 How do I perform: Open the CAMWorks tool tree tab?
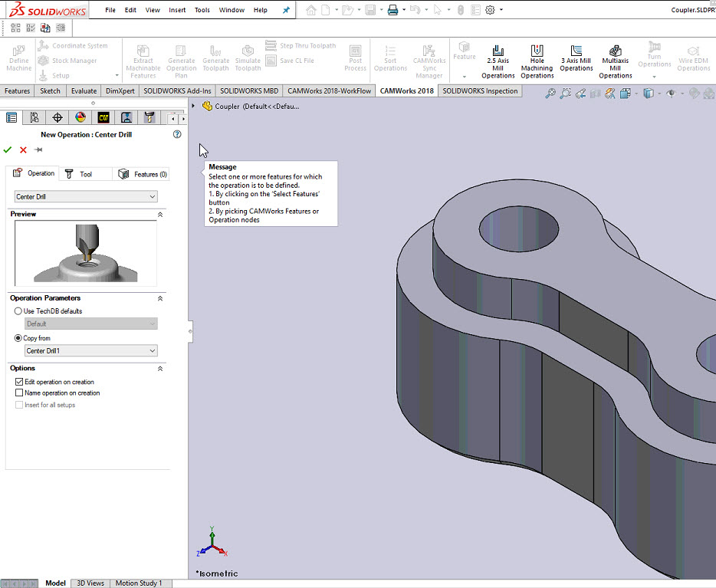tap(149, 118)
